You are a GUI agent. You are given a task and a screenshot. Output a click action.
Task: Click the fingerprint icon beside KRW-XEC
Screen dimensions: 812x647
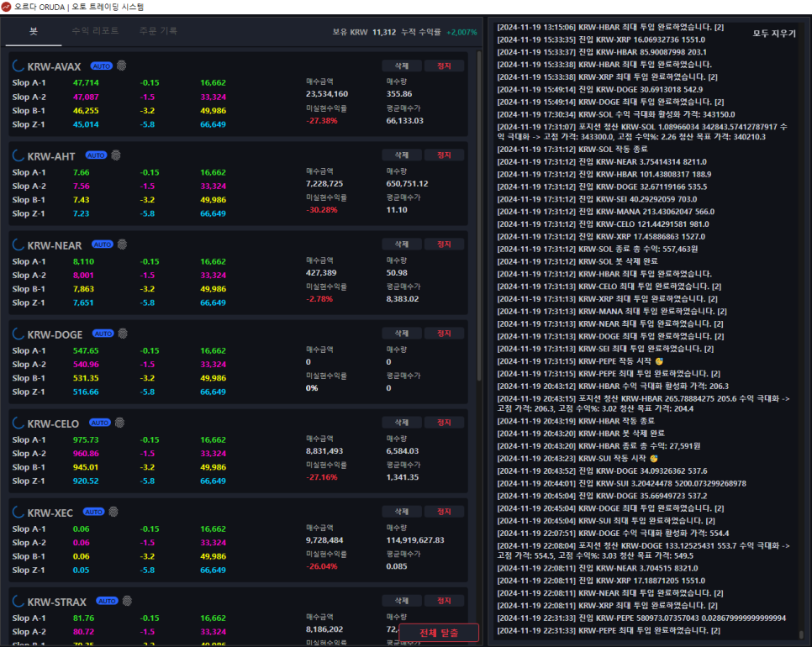113,512
